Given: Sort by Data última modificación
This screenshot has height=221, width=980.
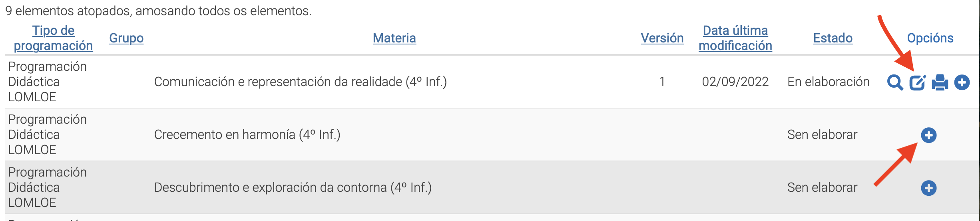Looking at the screenshot, I should click(x=735, y=38).
